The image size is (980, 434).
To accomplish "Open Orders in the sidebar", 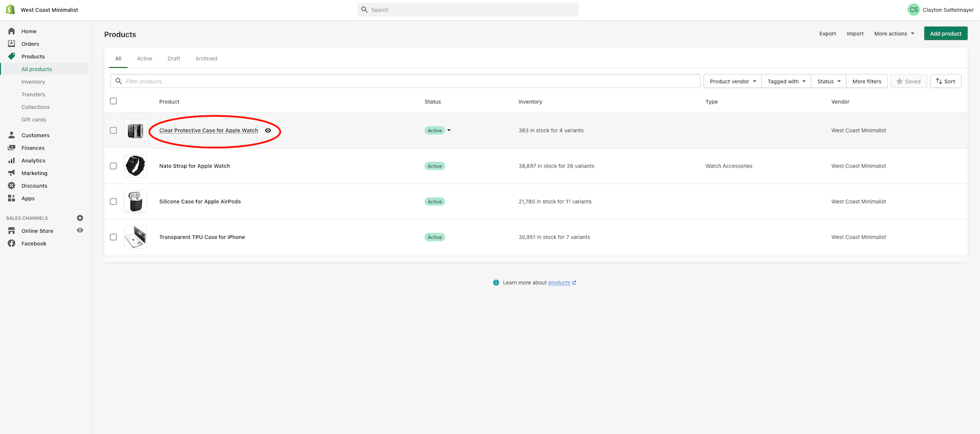I will [x=30, y=44].
